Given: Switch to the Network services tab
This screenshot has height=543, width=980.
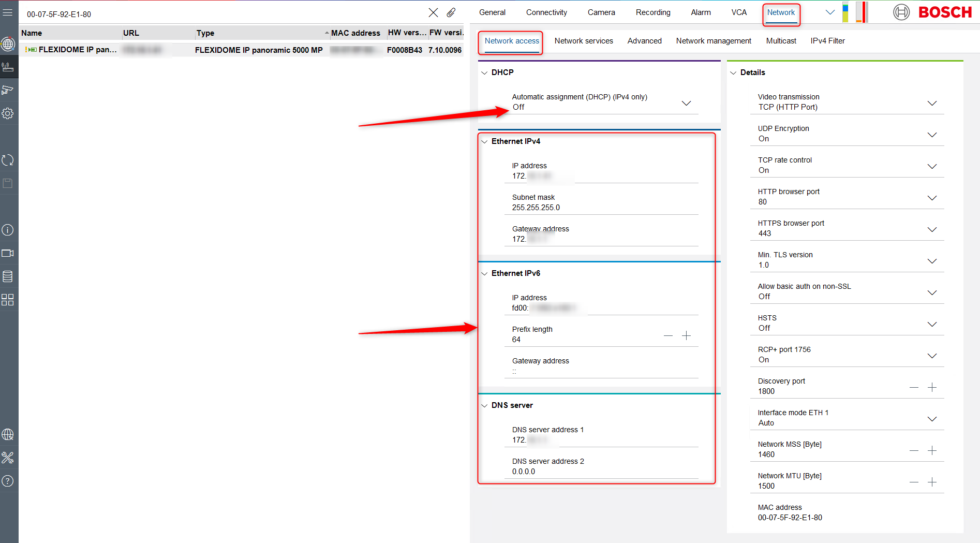Looking at the screenshot, I should point(584,41).
